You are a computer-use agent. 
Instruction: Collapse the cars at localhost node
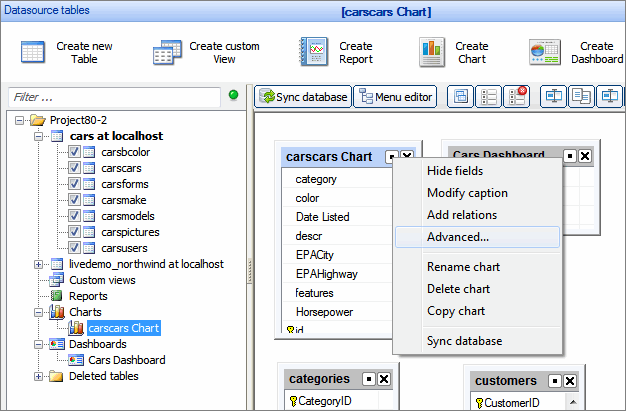pyautogui.click(x=38, y=136)
